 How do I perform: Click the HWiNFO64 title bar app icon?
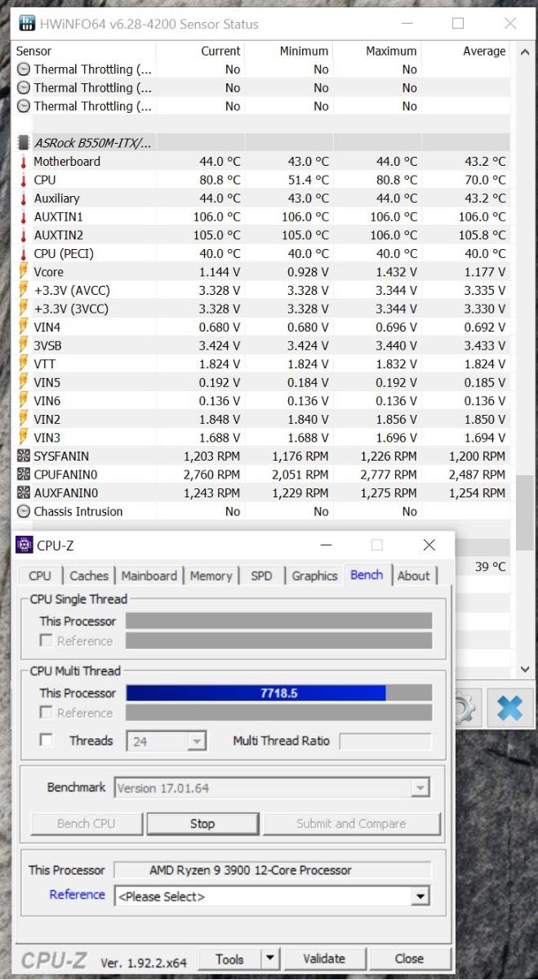(27, 24)
